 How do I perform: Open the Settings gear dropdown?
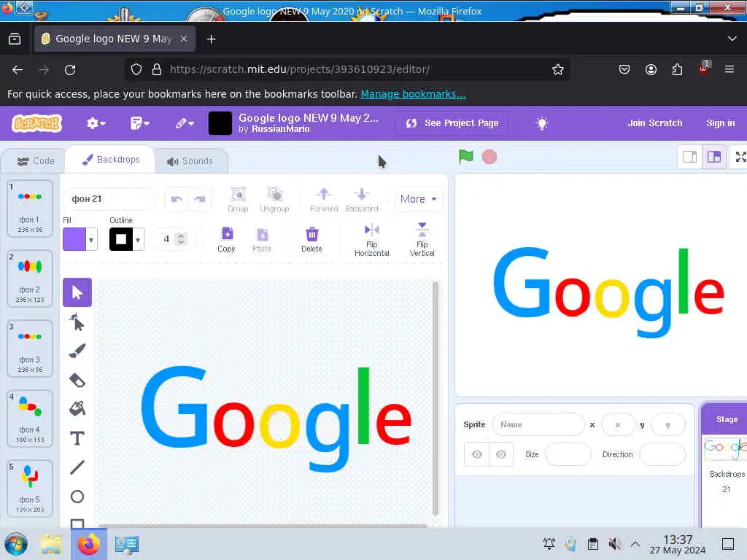96,124
